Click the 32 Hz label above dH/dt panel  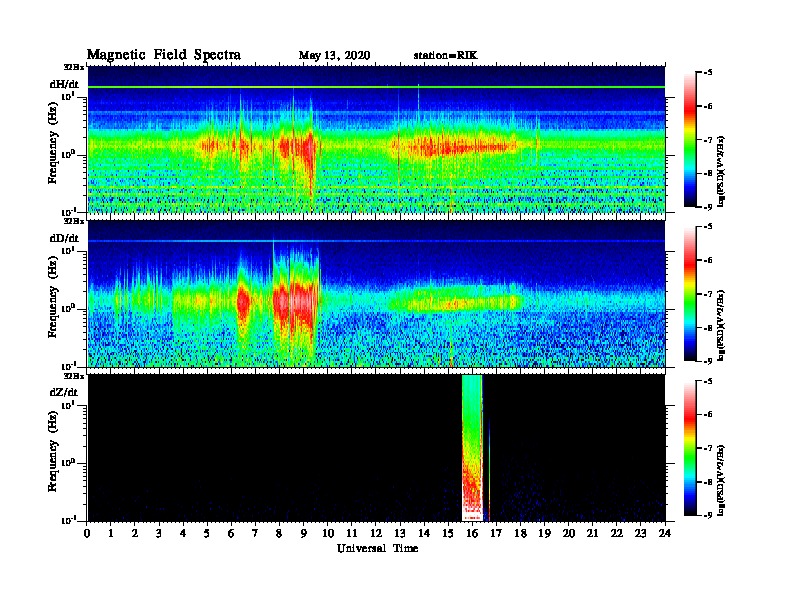73,67
